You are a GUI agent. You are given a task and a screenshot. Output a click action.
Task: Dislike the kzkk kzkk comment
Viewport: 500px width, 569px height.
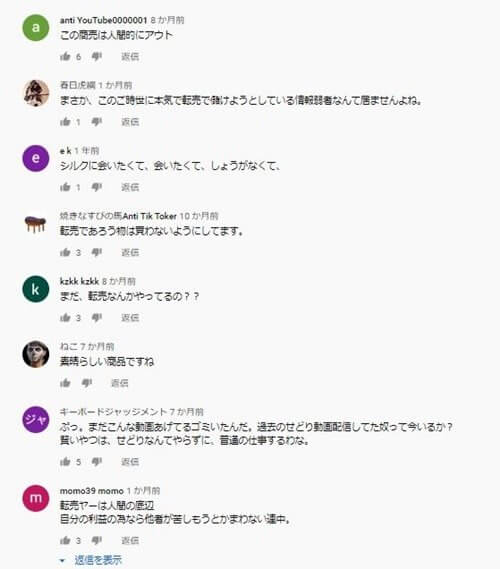click(x=97, y=318)
